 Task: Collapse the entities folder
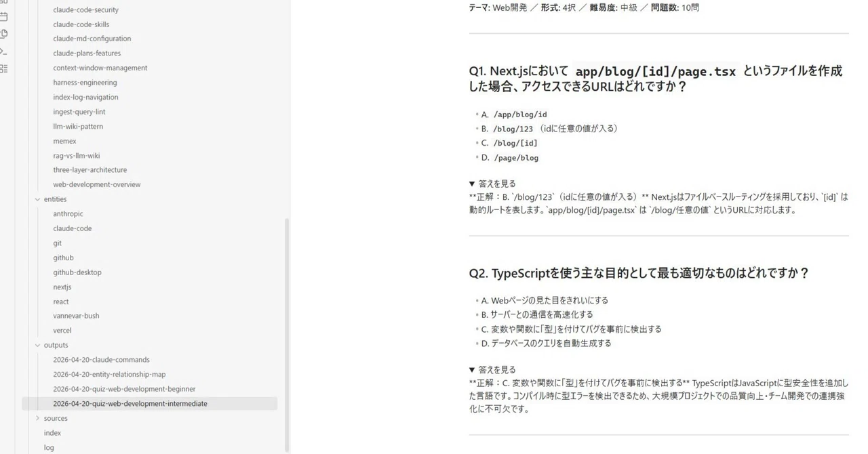tap(37, 199)
